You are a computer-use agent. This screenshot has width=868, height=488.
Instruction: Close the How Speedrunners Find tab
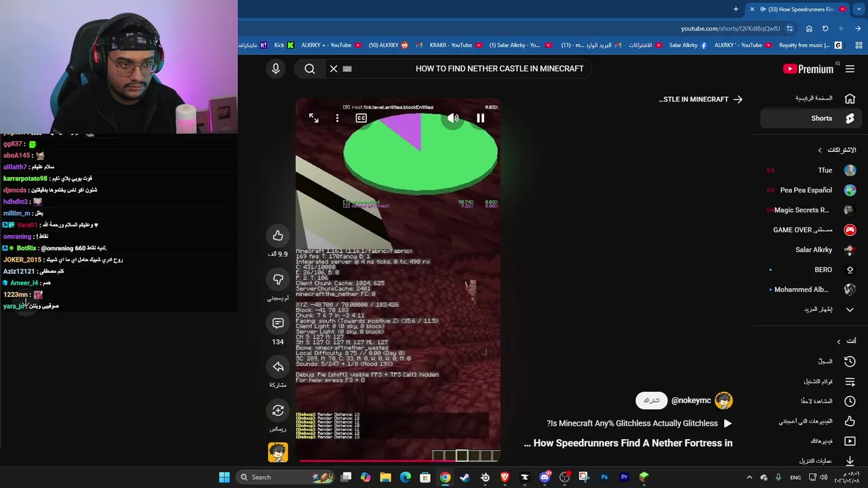point(752,9)
